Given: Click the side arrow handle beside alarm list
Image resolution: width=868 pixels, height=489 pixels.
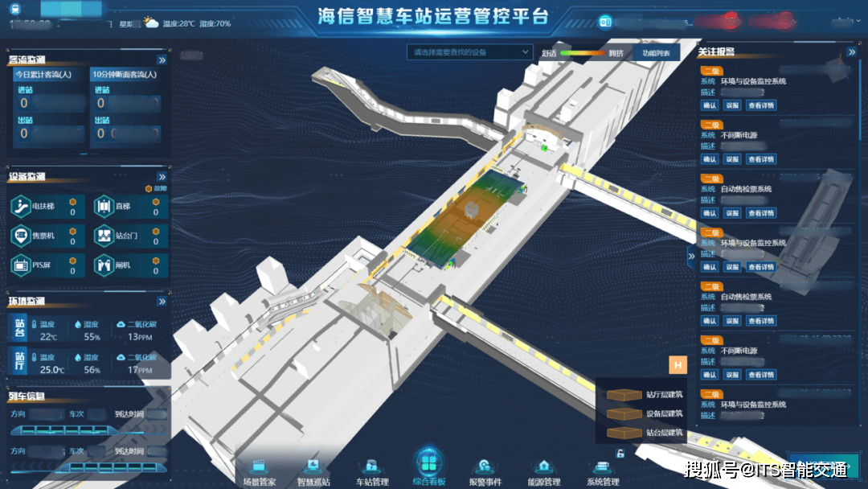Looking at the screenshot, I should point(691,257).
